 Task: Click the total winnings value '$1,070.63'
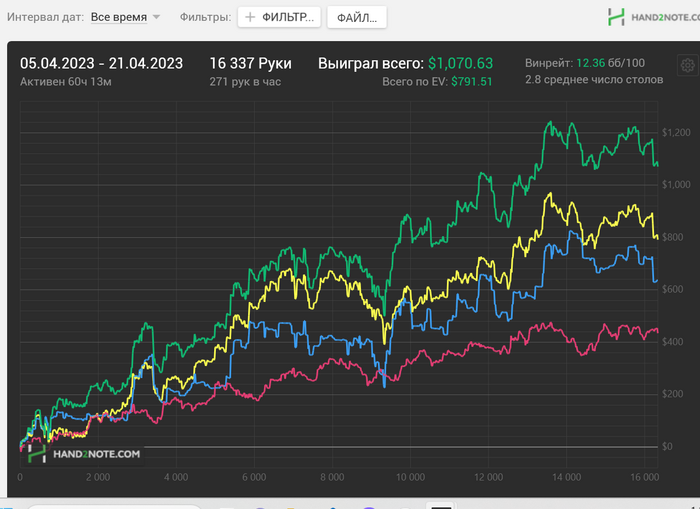[460, 63]
